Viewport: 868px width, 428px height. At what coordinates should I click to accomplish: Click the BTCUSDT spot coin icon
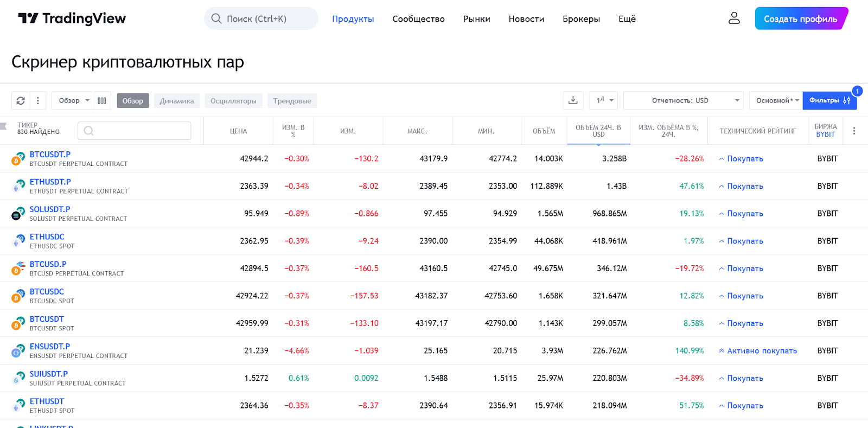[18, 323]
